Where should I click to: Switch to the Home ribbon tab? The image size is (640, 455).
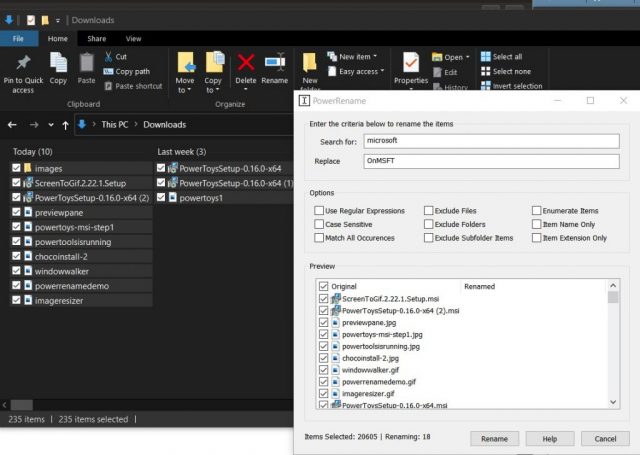click(x=58, y=39)
